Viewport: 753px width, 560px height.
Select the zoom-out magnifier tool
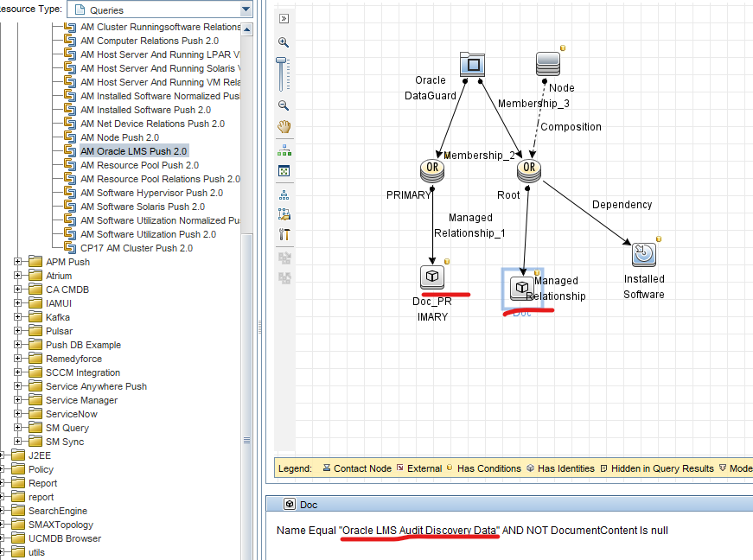[284, 105]
